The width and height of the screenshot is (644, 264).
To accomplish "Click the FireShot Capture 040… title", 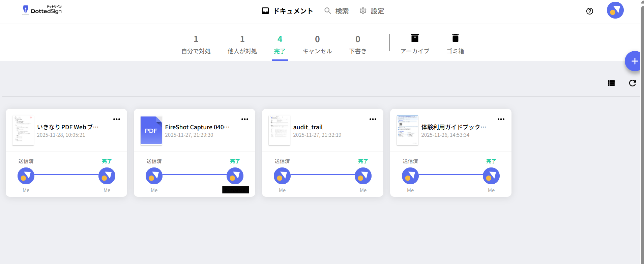I will pos(197,127).
